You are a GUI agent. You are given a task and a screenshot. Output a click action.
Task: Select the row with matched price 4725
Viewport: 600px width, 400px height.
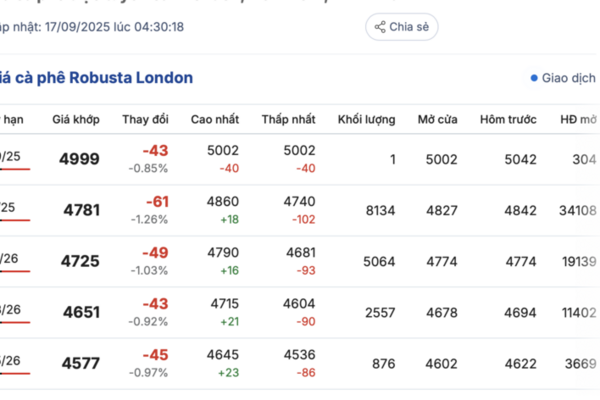300,261
